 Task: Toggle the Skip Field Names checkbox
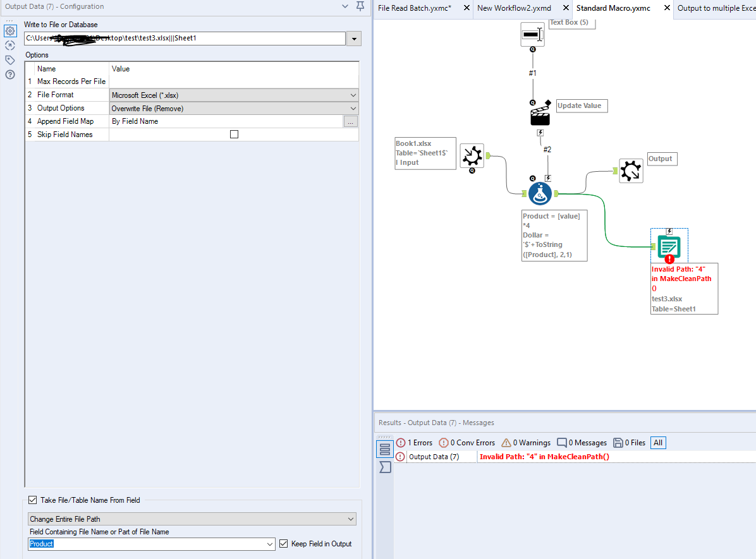pyautogui.click(x=235, y=135)
